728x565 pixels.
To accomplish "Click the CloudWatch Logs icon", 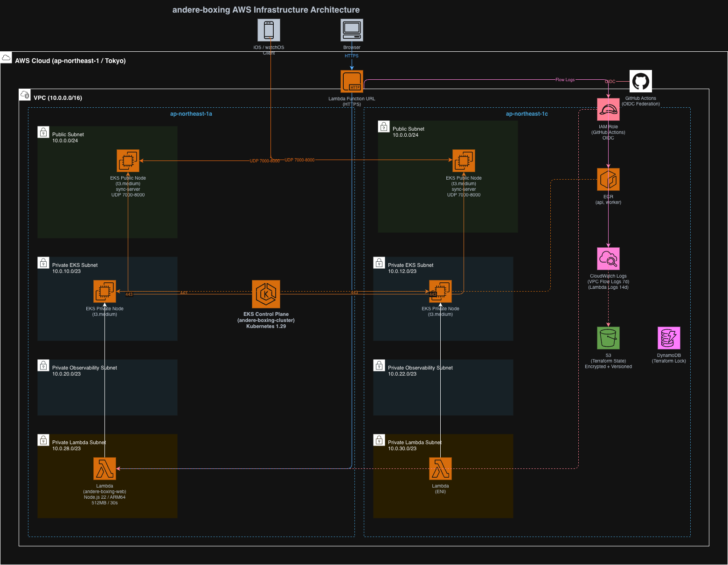I will [x=608, y=259].
